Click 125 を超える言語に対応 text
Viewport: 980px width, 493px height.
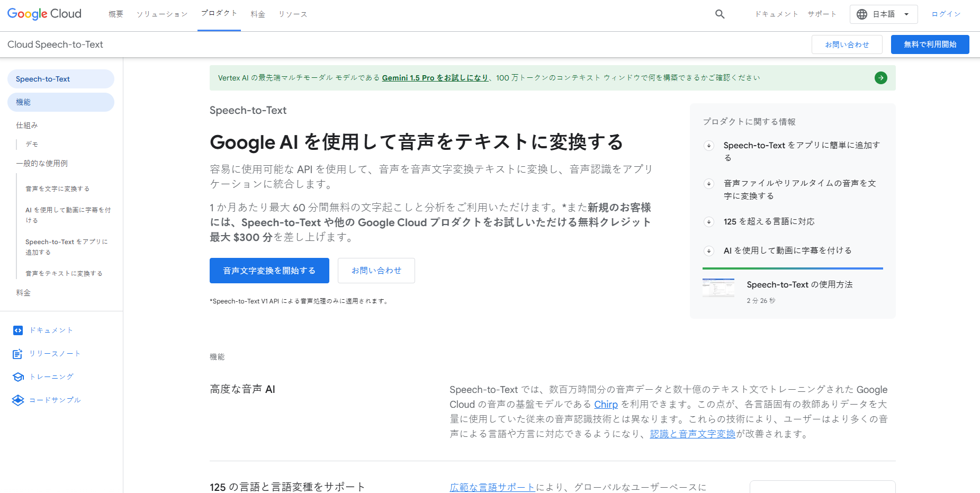(x=769, y=222)
